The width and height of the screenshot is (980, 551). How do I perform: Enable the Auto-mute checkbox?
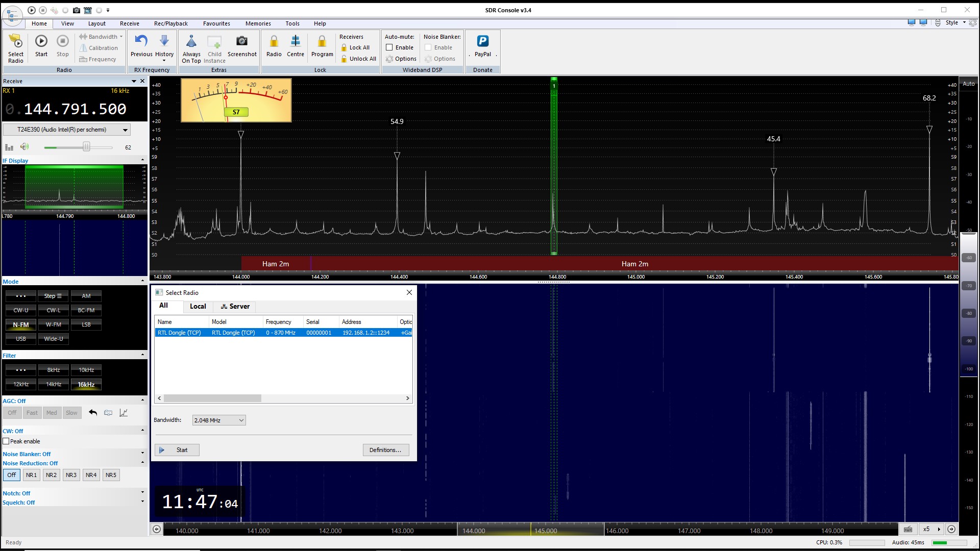389,47
